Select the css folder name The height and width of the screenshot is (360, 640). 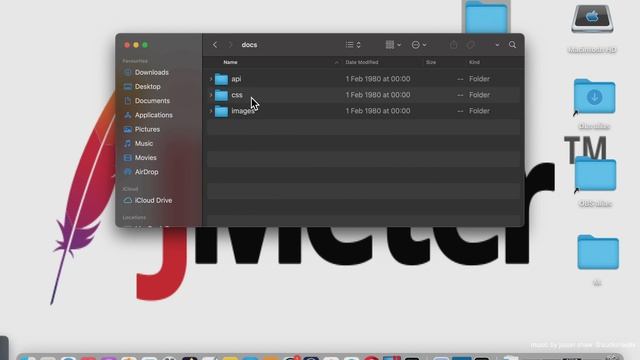click(237, 95)
